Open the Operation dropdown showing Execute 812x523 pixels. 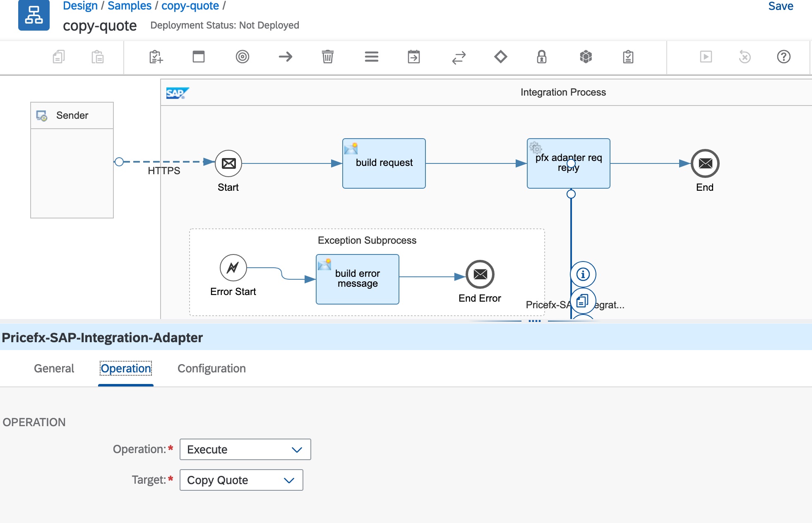[245, 449]
